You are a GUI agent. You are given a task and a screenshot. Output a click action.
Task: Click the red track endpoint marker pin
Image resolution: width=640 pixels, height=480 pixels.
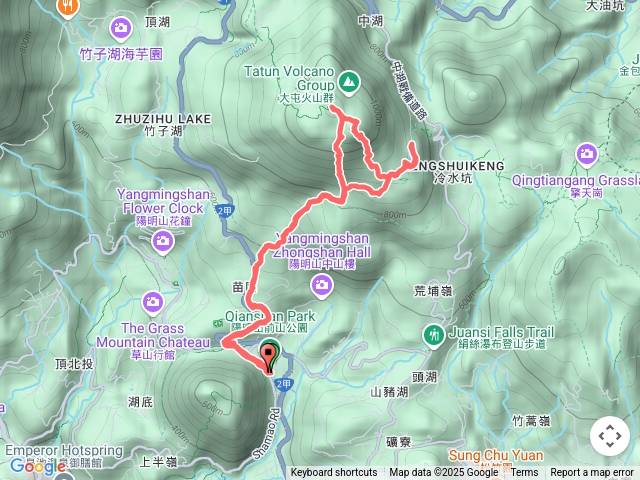[268, 359]
